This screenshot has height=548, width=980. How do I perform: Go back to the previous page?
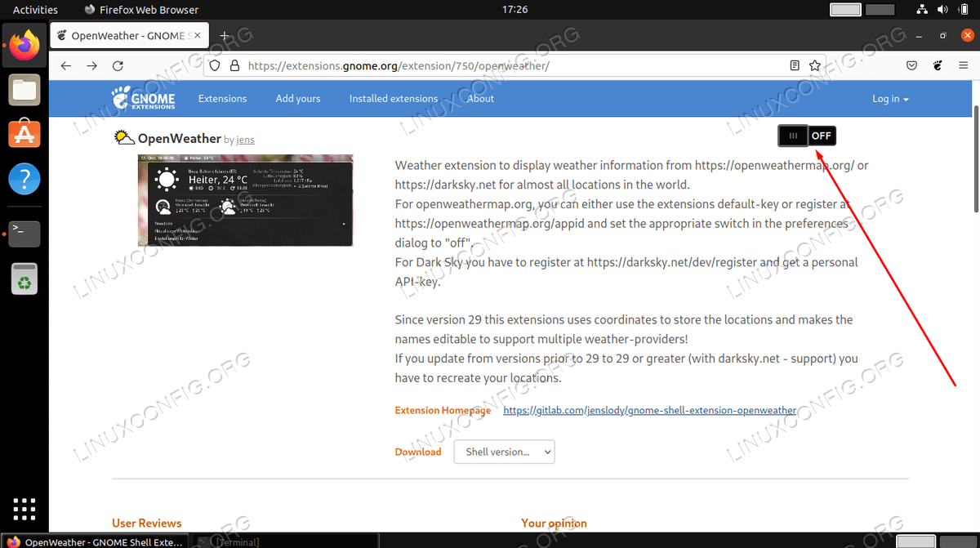66,66
